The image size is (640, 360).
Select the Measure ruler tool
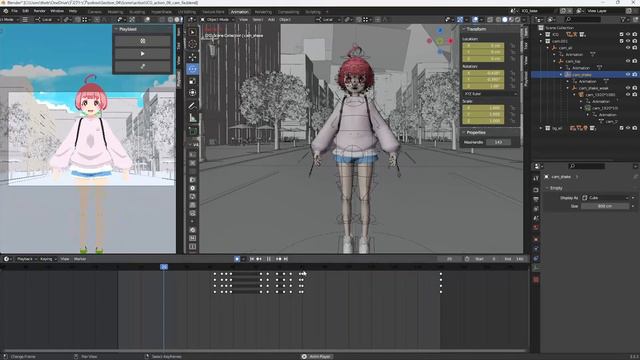[x=192, y=118]
